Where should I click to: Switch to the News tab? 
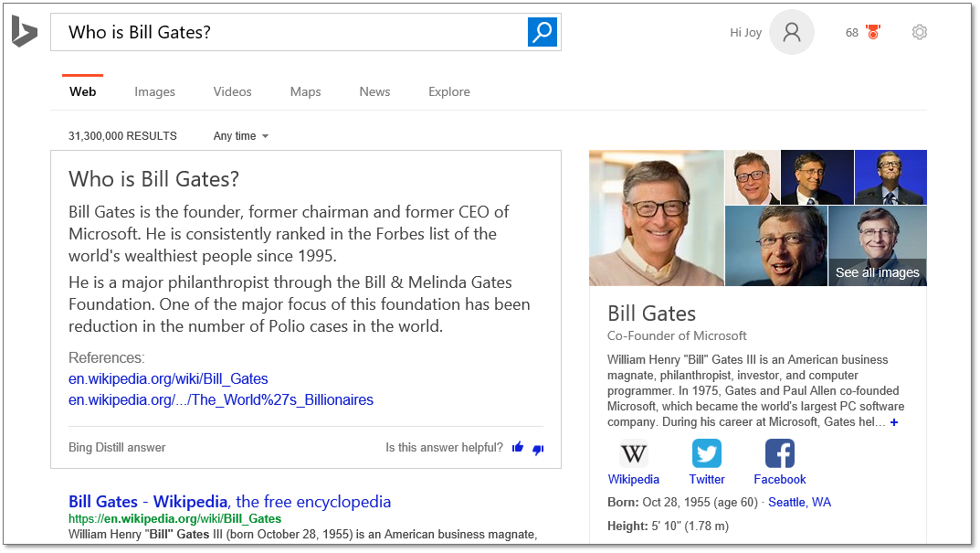coord(374,91)
